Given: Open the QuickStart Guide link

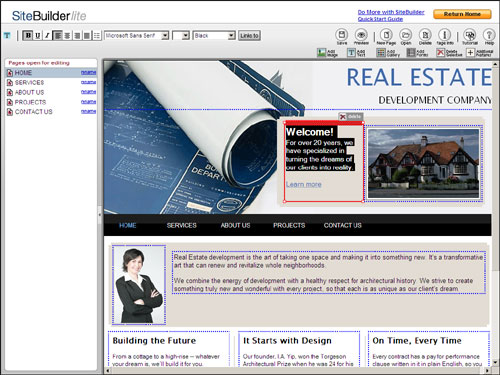Looking at the screenshot, I should tap(380, 19).
